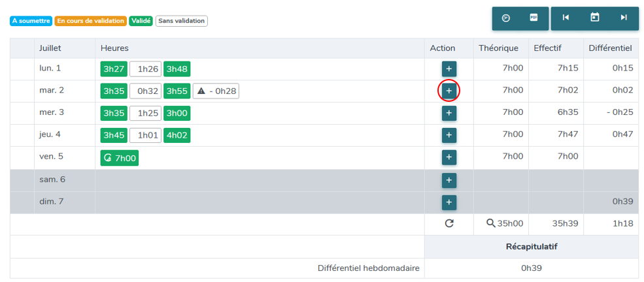Screen dimensions: 644x282
Task: Add an entry on ven. 5 row
Action: [x=449, y=157]
